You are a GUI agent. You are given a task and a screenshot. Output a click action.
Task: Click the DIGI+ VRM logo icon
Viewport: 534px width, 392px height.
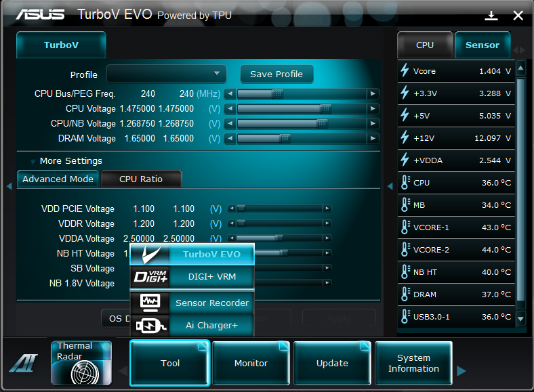tap(150, 277)
